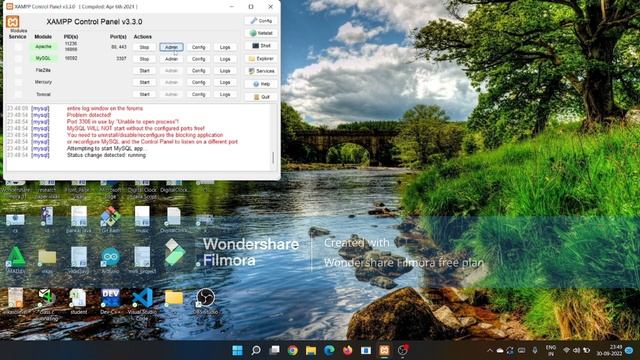Select the yellow folder beside Visual Studio Code
The image size is (640, 360).
click(x=174, y=298)
